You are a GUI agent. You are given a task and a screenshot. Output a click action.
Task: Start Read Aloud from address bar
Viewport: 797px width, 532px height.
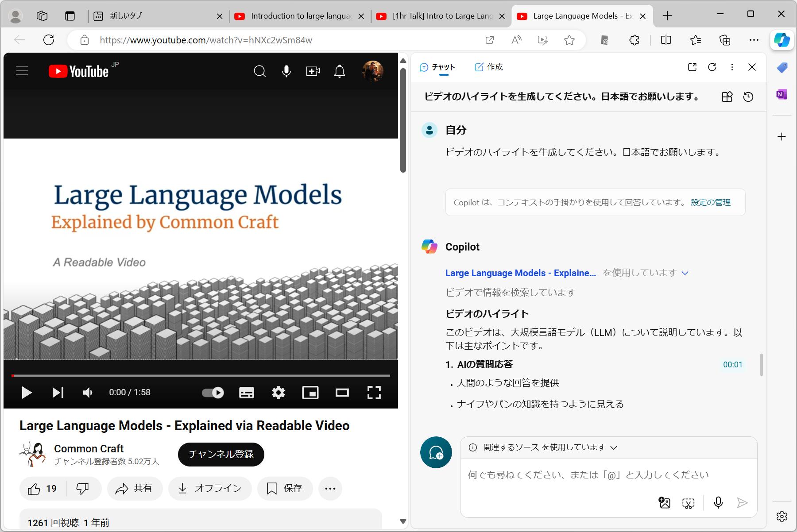(516, 40)
